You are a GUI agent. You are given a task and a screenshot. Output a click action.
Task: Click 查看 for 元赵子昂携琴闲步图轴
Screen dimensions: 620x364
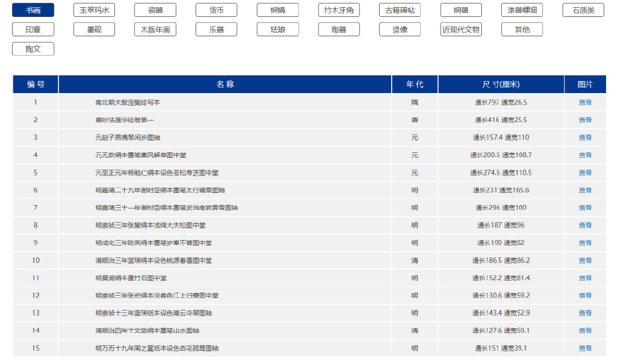click(585, 137)
